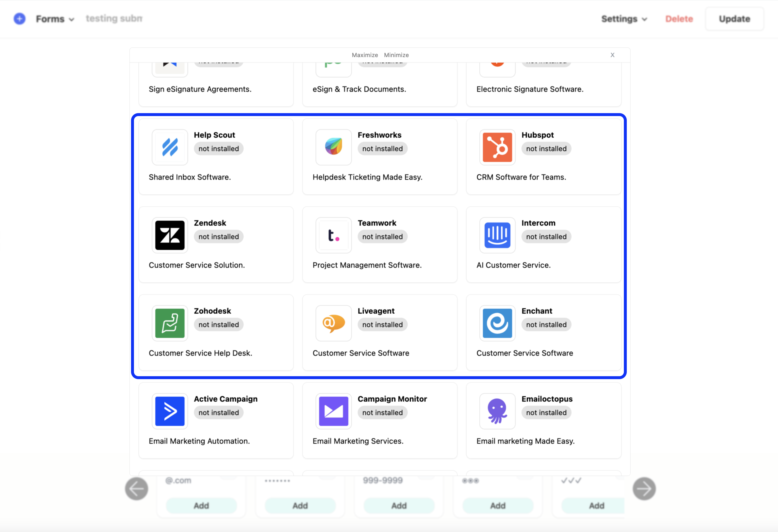Click 'not installed' badge under Freshworks
Image resolution: width=778 pixels, height=532 pixels.
tap(382, 148)
